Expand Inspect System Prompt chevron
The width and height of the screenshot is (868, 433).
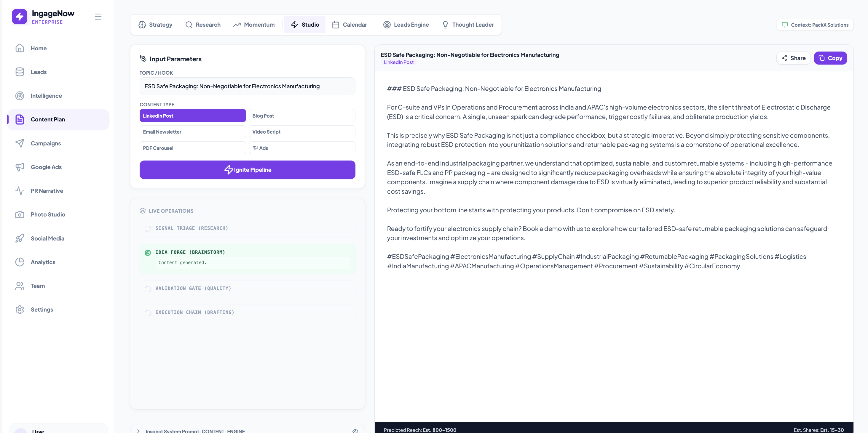[138, 431]
